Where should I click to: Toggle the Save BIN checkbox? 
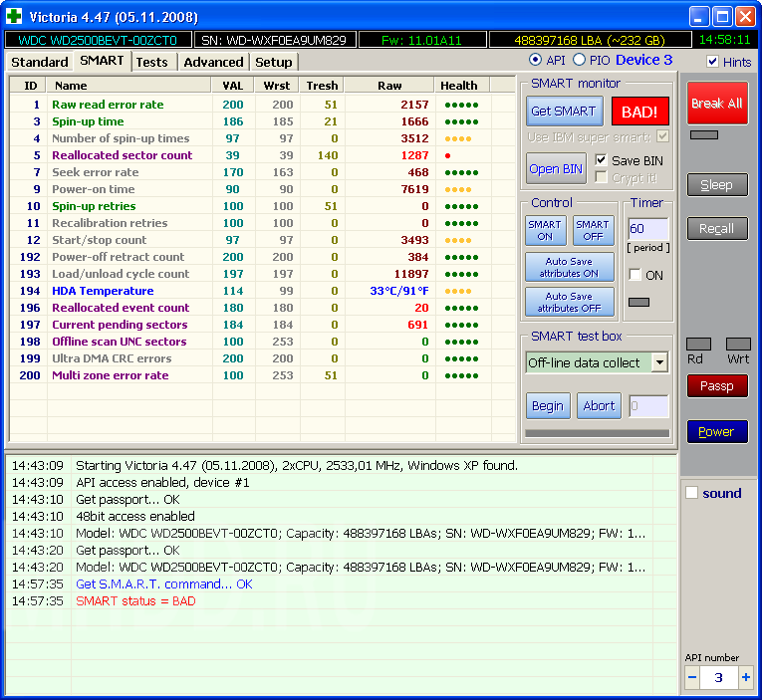tap(601, 160)
